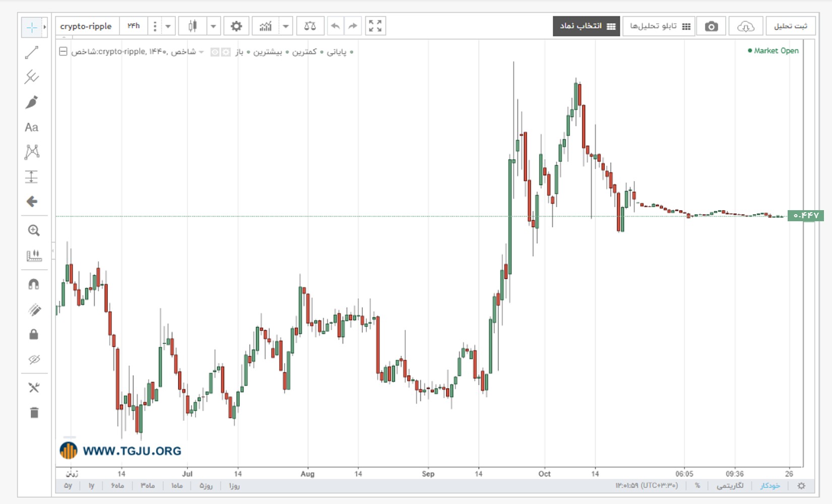Screen dimensions: 832x504
Task: Click the انتخاب نماد symbol selection button
Action: 587,26
